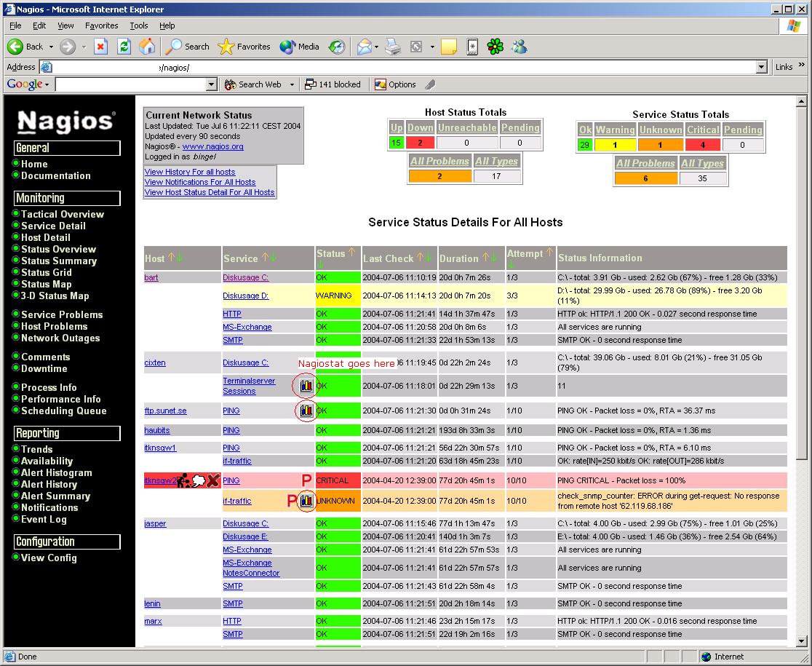
Task: Click the Refresh page toolbar icon
Action: 124,47
